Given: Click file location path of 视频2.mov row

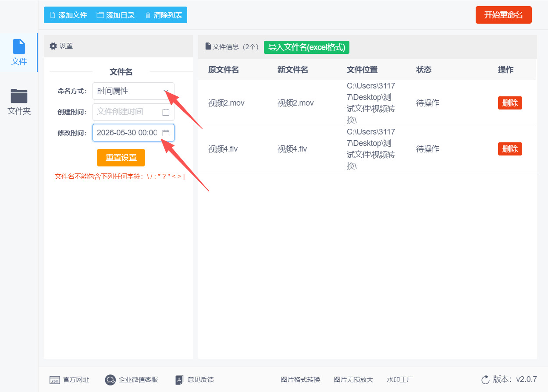Looking at the screenshot, I should click(371, 103).
